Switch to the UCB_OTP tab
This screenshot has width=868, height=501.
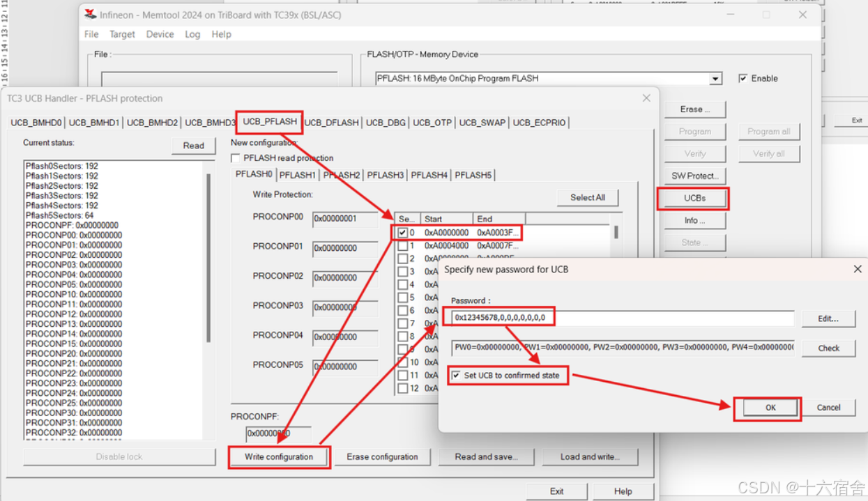pyautogui.click(x=432, y=123)
